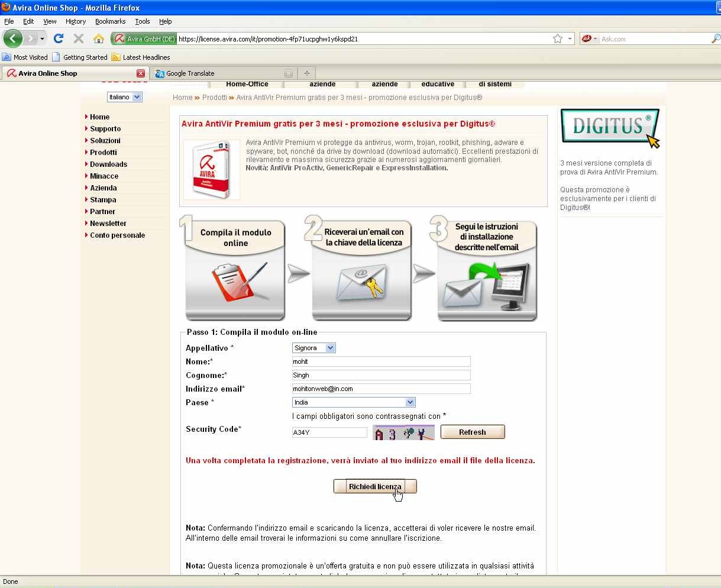
Task: Click the Security Code field with A34Y
Action: [x=329, y=432]
